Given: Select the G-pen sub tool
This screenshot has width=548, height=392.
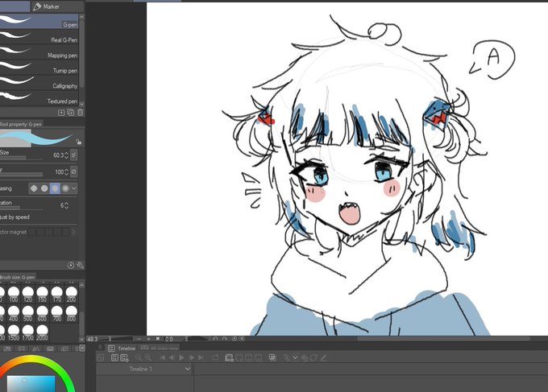Looking at the screenshot, I should pos(39,21).
